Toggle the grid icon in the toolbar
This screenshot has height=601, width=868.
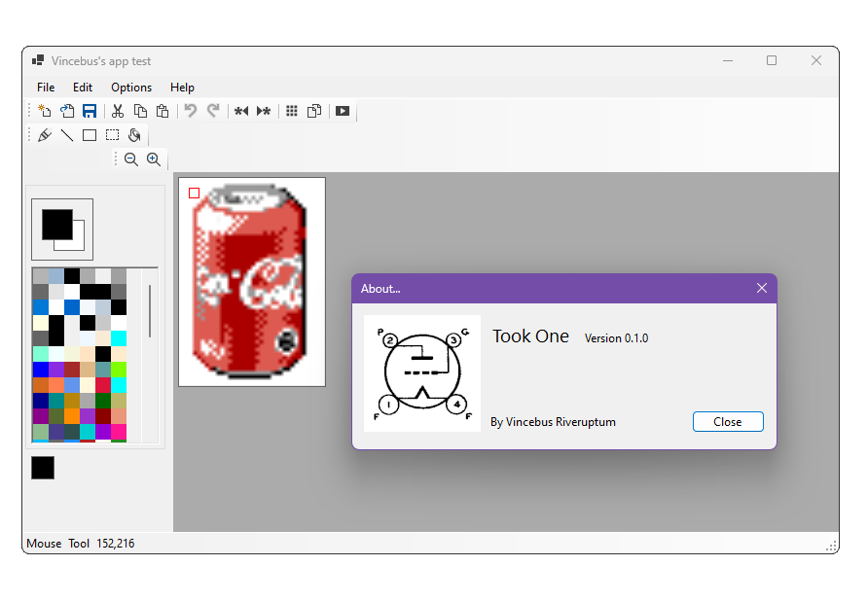point(292,111)
